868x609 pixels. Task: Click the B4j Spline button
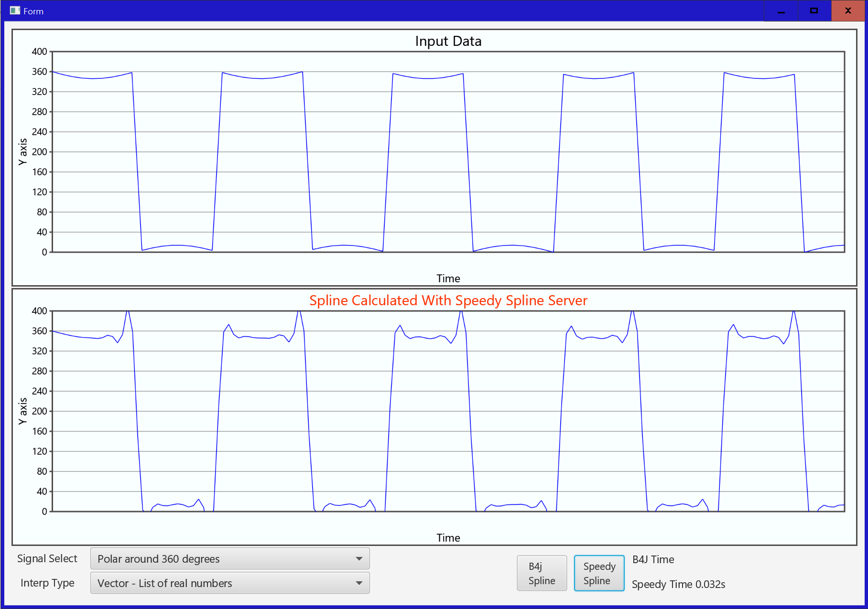coord(542,573)
